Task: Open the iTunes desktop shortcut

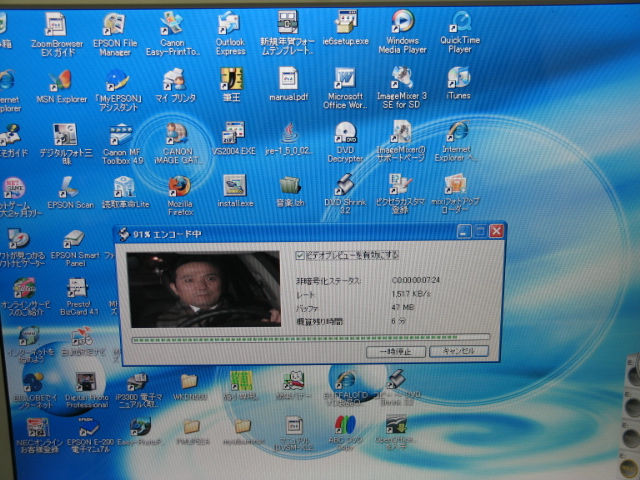Action: click(459, 79)
